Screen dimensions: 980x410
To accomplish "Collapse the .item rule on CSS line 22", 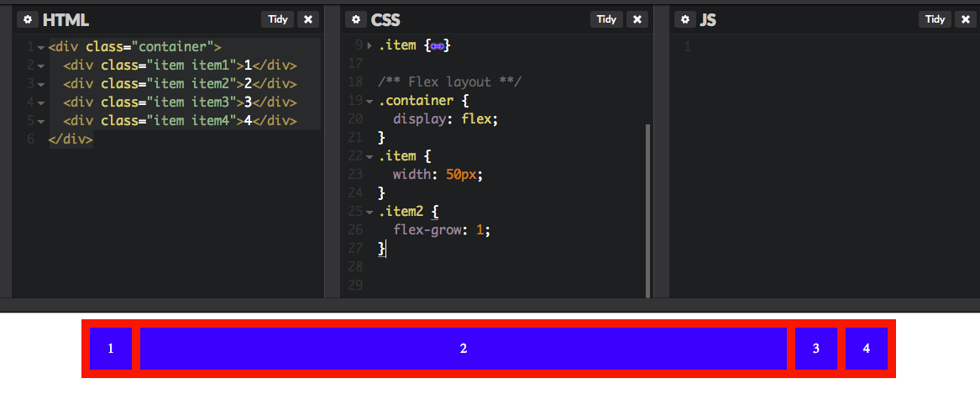I will tap(369, 157).
